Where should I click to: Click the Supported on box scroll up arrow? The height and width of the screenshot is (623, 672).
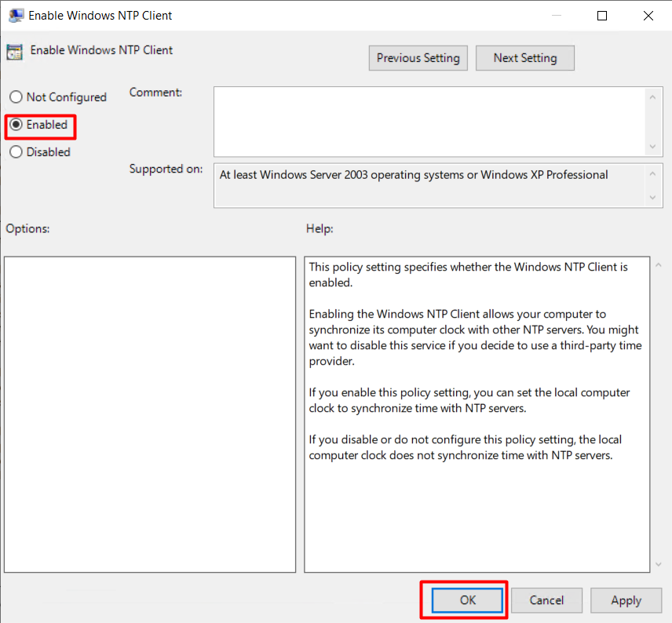pyautogui.click(x=652, y=174)
